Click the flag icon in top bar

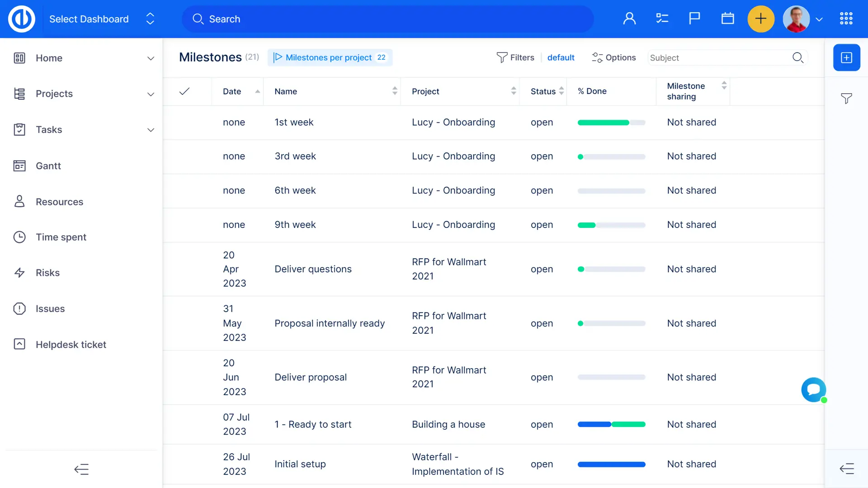694,19
